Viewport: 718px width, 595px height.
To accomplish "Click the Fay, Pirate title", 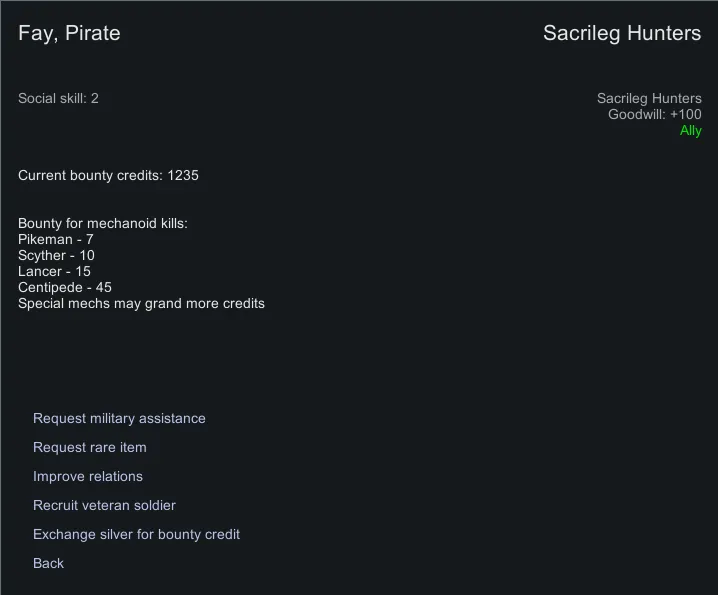I will click(x=69, y=33).
